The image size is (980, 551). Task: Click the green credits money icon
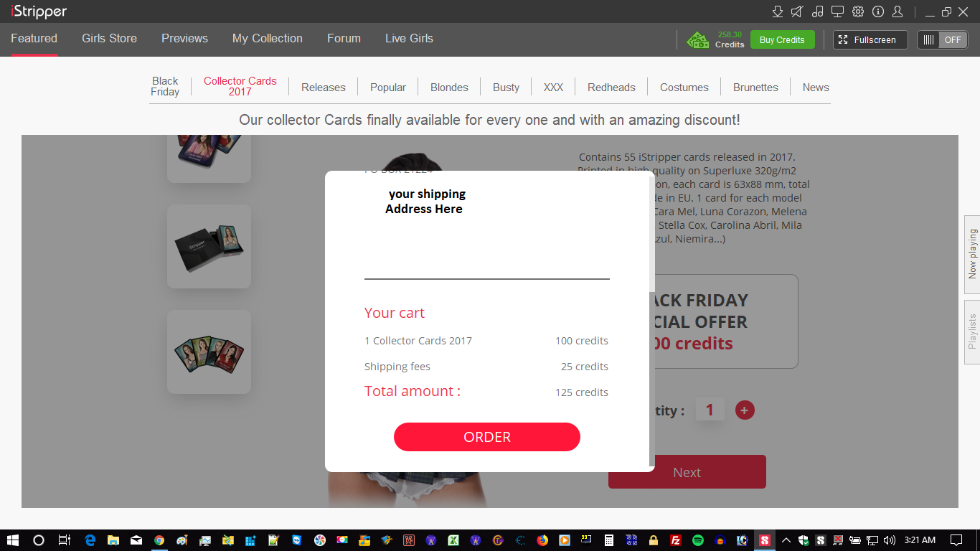697,40
